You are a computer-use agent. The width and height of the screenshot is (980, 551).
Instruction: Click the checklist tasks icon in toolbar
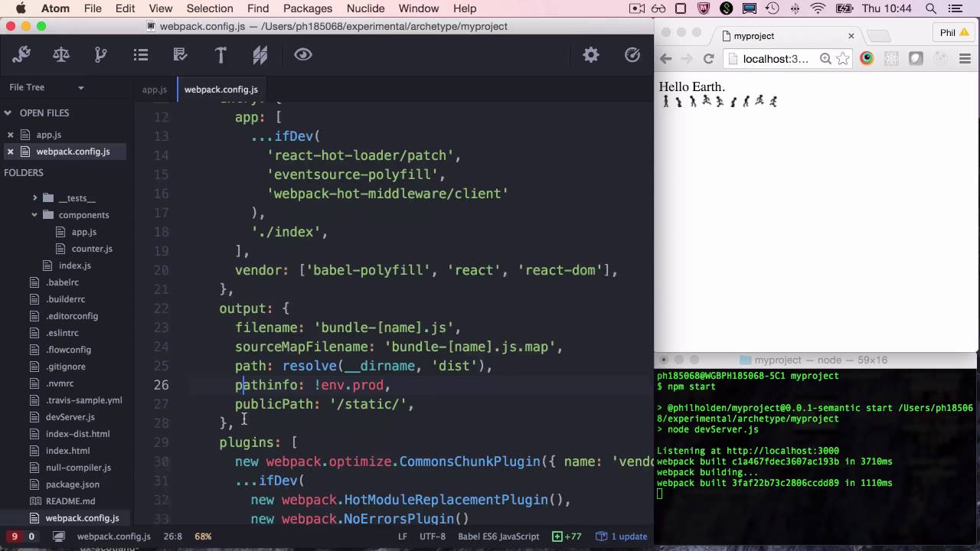click(181, 54)
